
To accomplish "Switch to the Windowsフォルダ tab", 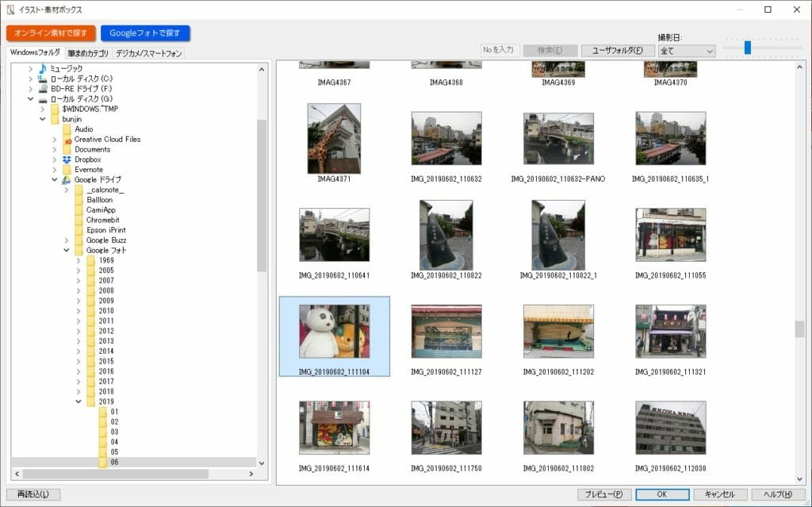I will (x=35, y=52).
